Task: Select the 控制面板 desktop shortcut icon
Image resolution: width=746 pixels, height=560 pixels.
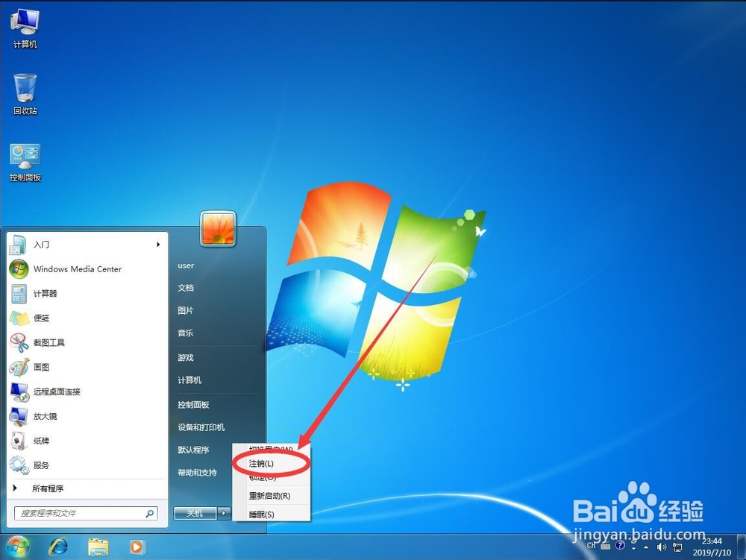Action: [25, 163]
